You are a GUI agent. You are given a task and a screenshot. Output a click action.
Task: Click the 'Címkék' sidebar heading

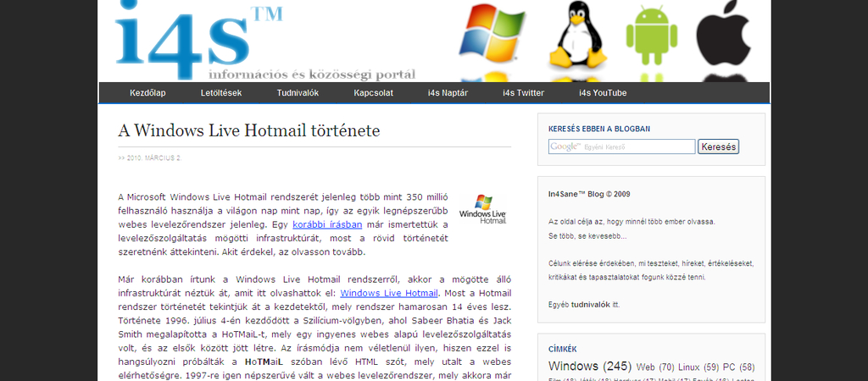click(x=563, y=350)
